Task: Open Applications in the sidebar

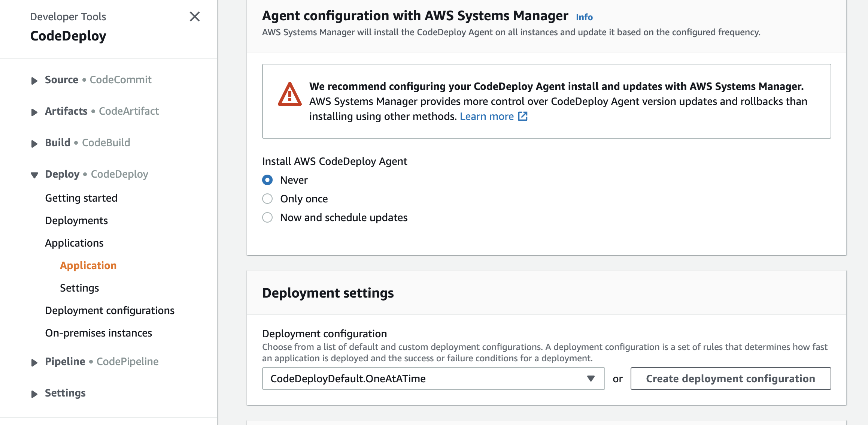Action: [x=74, y=243]
